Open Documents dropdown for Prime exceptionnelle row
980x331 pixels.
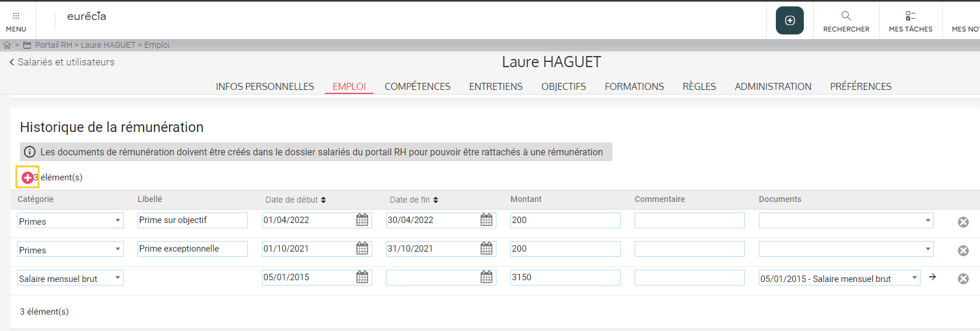click(928, 249)
